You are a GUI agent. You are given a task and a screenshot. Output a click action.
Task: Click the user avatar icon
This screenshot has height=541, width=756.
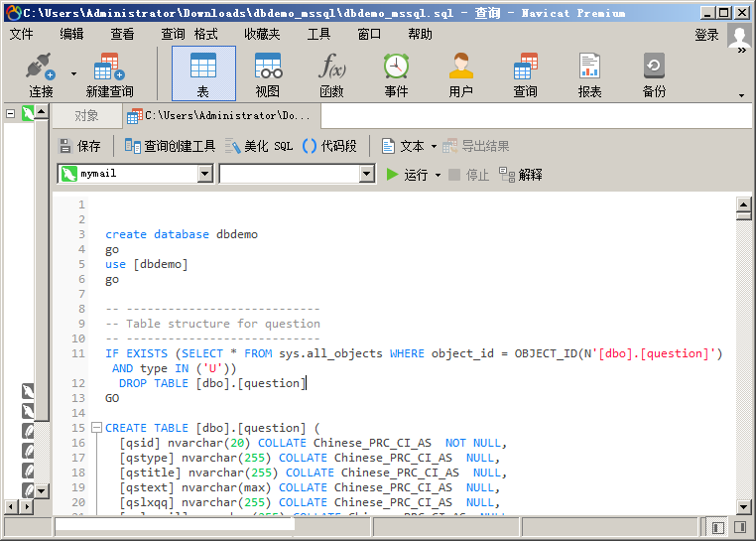(x=739, y=37)
